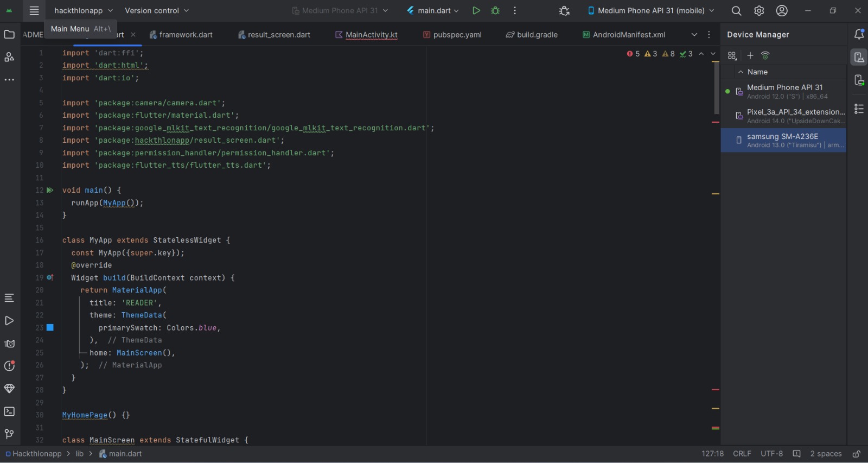Click the reader mode icon in status bar

click(x=796, y=454)
